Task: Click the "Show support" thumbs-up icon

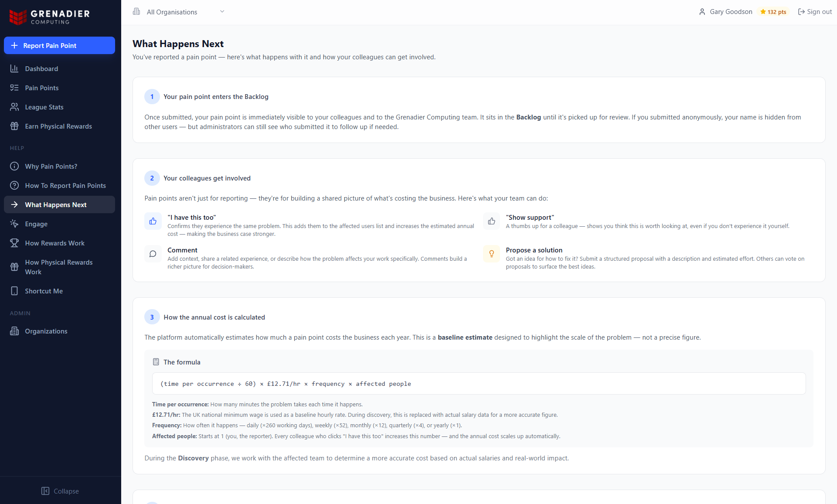Action: pos(491,221)
